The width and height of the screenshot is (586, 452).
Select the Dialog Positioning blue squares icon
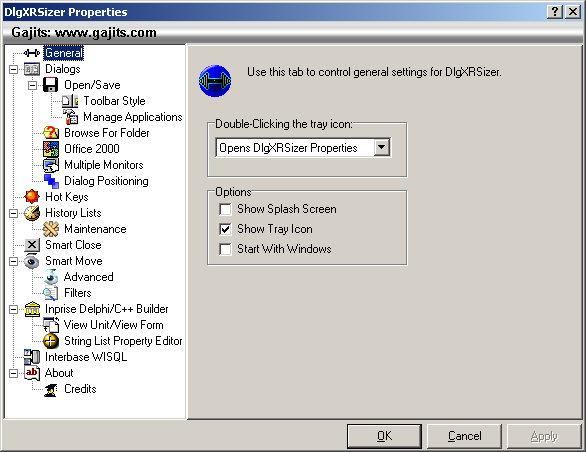click(51, 181)
